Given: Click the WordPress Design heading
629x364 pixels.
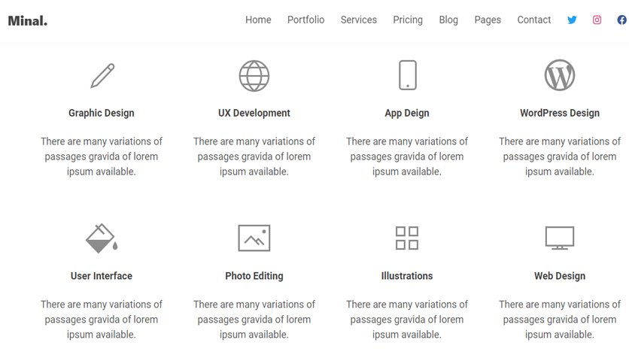Looking at the screenshot, I should tap(560, 113).
